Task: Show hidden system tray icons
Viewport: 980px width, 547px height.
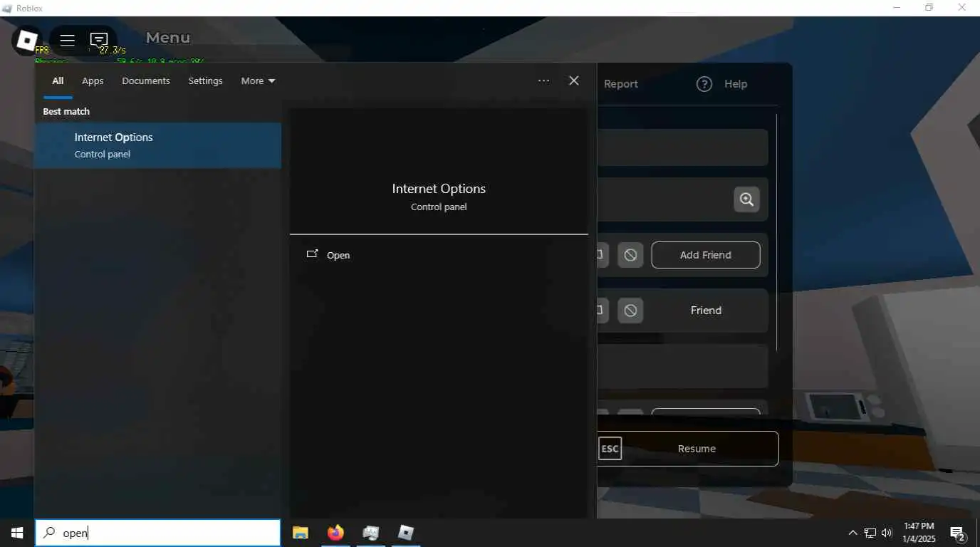Action: pyautogui.click(x=853, y=533)
